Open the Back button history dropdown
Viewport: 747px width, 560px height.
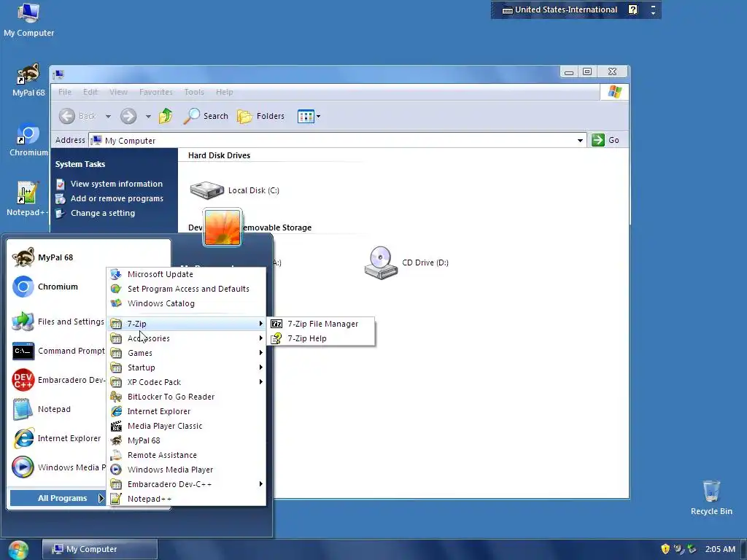point(108,116)
